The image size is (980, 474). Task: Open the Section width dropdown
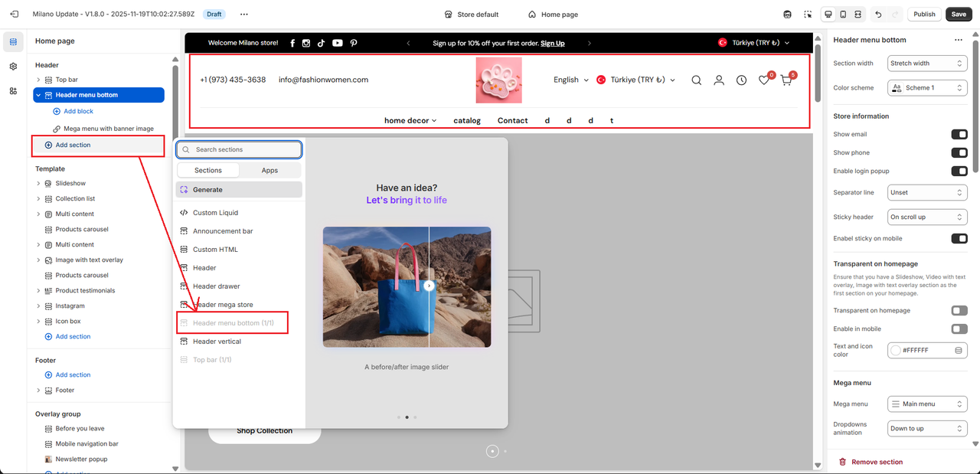click(x=927, y=64)
